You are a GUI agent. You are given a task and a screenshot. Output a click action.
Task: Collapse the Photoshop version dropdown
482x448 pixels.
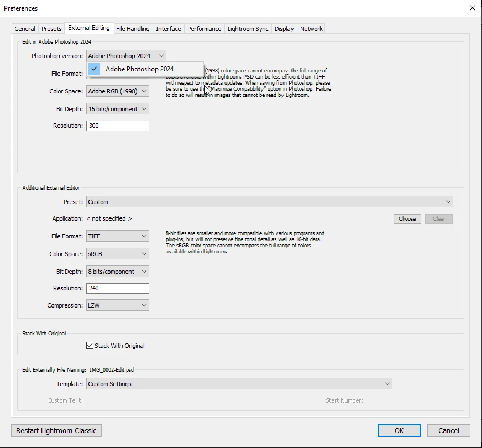pos(126,56)
